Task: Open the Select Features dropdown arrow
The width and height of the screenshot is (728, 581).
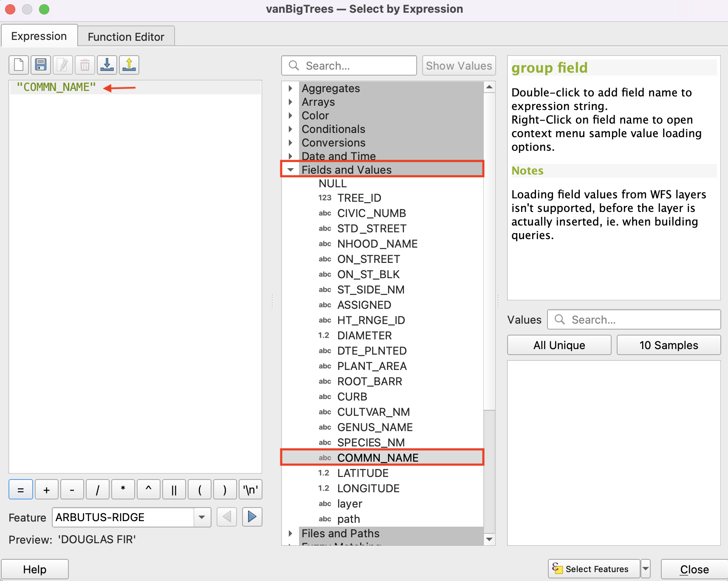Action: pos(646,569)
